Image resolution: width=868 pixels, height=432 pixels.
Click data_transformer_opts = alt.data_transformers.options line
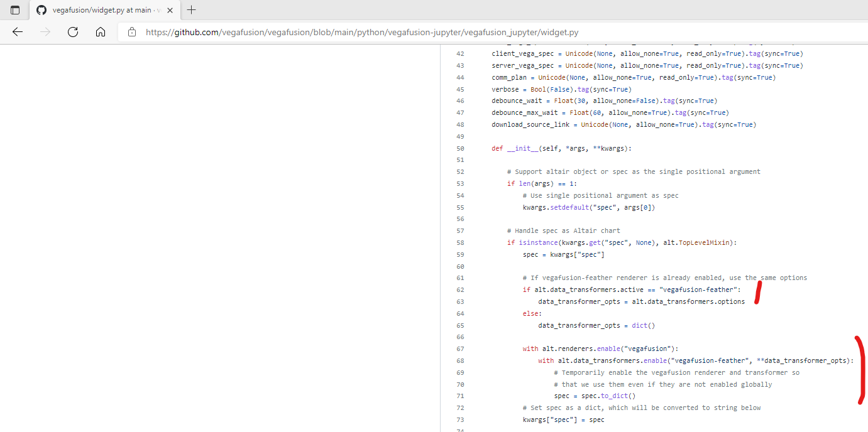coord(641,301)
